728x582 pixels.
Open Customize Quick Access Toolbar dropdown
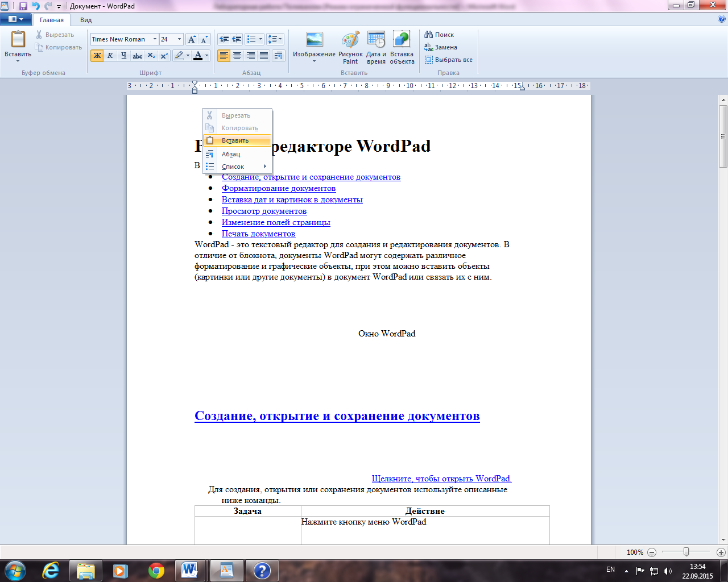tap(59, 6)
